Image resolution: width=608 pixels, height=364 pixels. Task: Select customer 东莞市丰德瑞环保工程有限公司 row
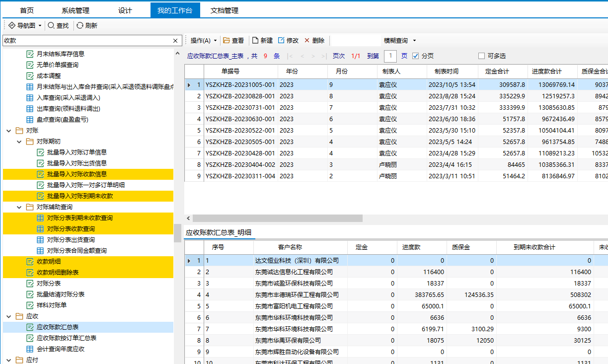click(x=396, y=294)
